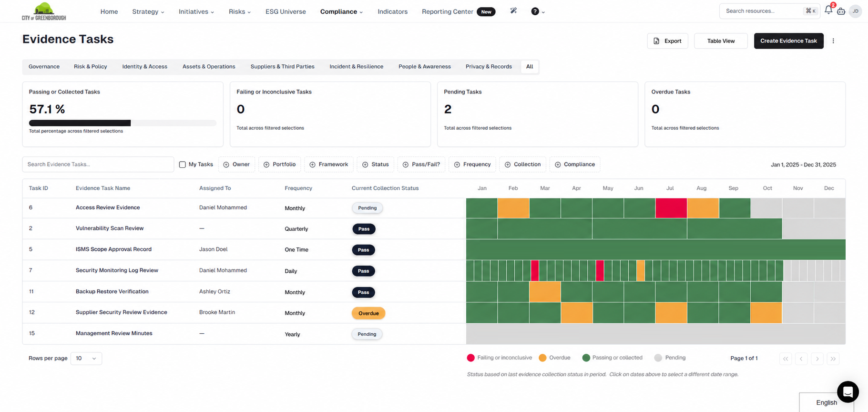Screen dimensions: 868x412
Task: Add the Status filter
Action: [x=376, y=165]
